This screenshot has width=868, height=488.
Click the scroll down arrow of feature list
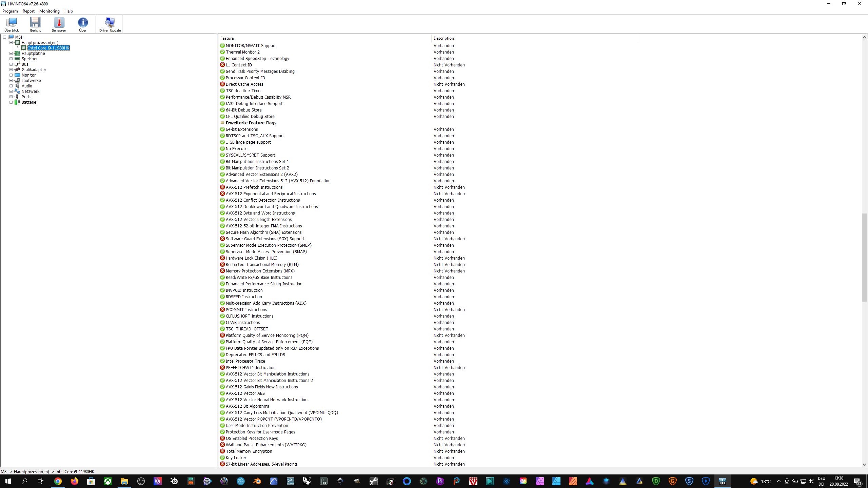(x=864, y=465)
